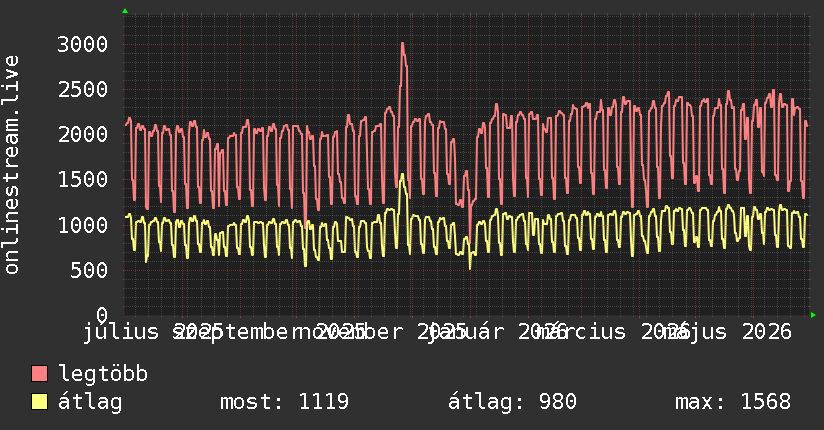Click the 2000 y-axis label
This screenshot has height=430, width=824.
(x=83, y=135)
